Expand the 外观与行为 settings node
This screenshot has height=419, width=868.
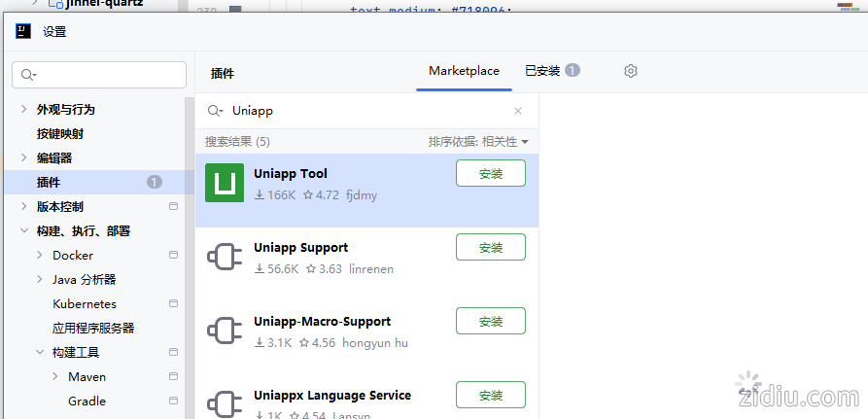tap(23, 109)
